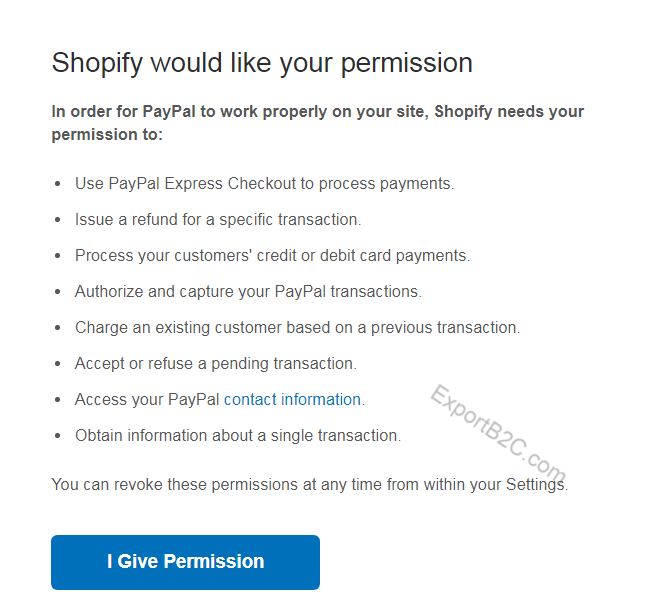
Task: Select the 'Obtain information about a single transaction' line
Action: tap(237, 436)
